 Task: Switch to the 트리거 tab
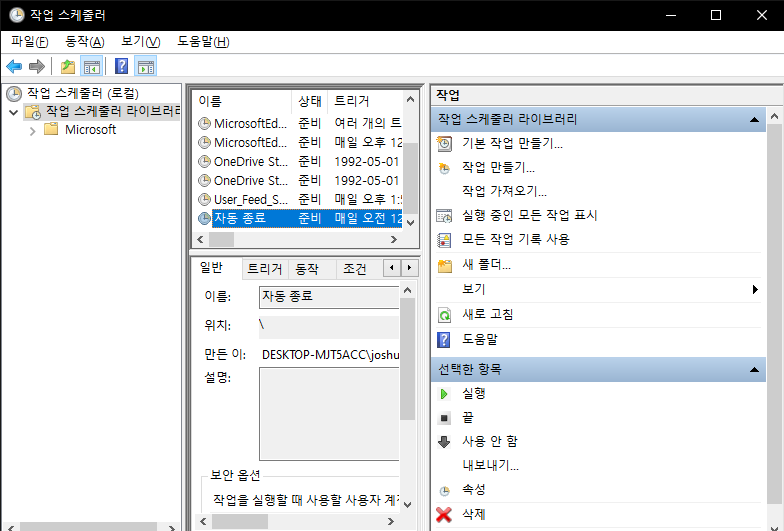tap(264, 269)
